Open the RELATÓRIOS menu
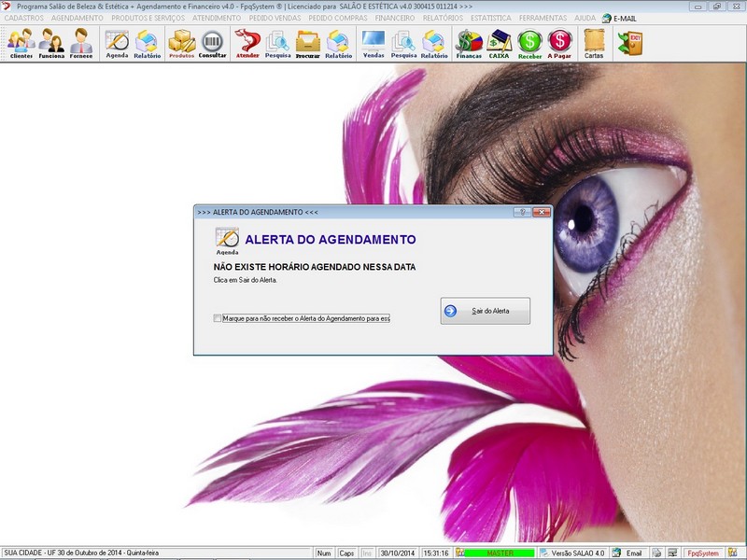The image size is (747, 560). coord(443,18)
